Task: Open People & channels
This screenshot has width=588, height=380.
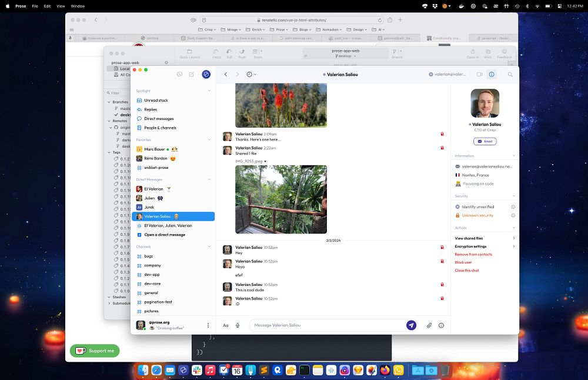Action: coord(173,128)
